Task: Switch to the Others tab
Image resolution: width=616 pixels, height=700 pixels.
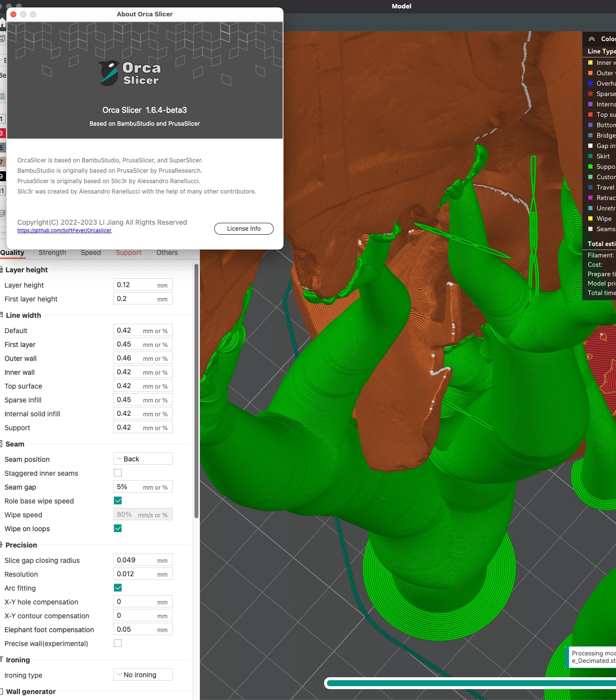Action: [166, 252]
